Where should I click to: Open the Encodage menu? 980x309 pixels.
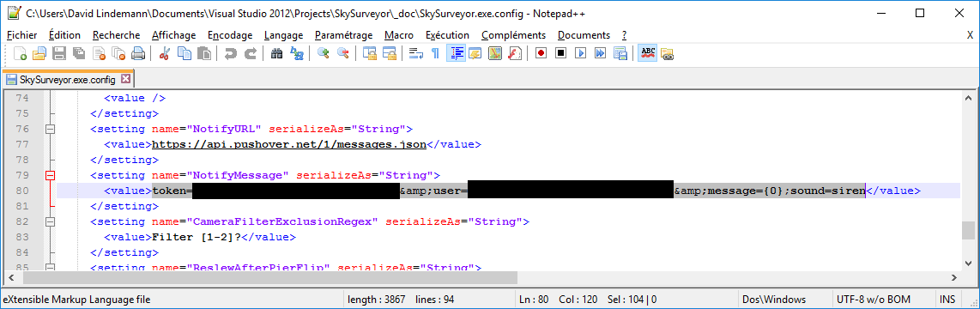(x=230, y=35)
